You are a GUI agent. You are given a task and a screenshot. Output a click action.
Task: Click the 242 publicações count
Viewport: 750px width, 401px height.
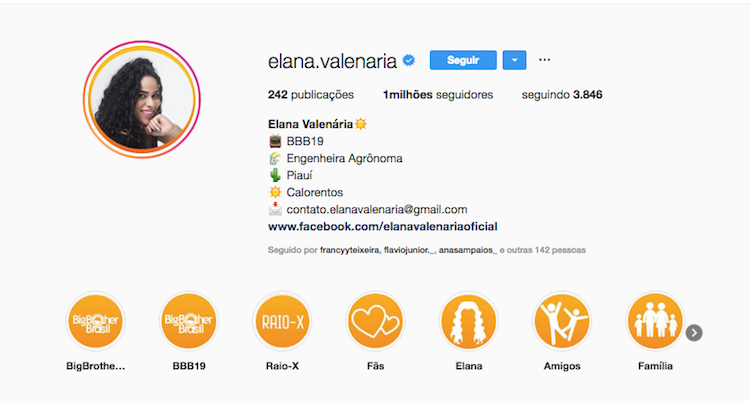coord(311,95)
